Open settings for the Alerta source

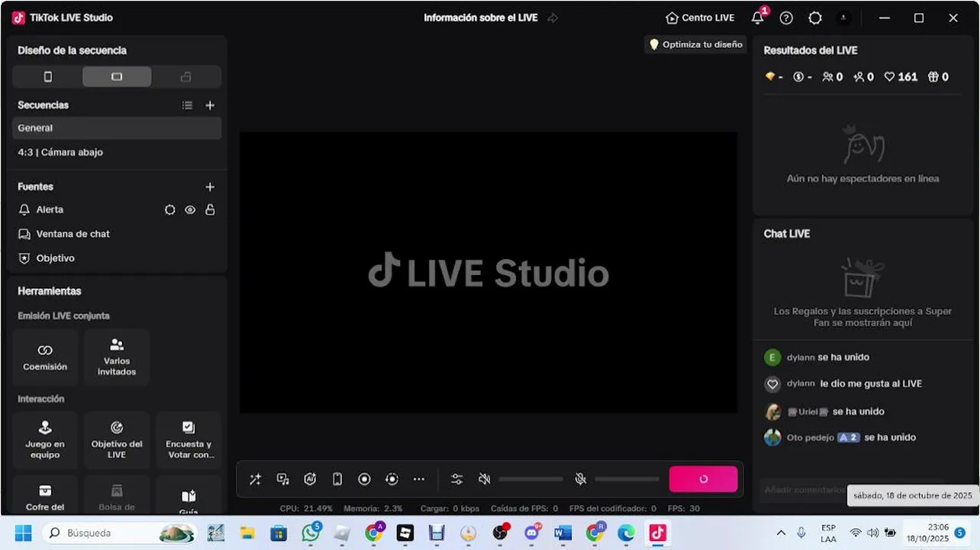[169, 209]
